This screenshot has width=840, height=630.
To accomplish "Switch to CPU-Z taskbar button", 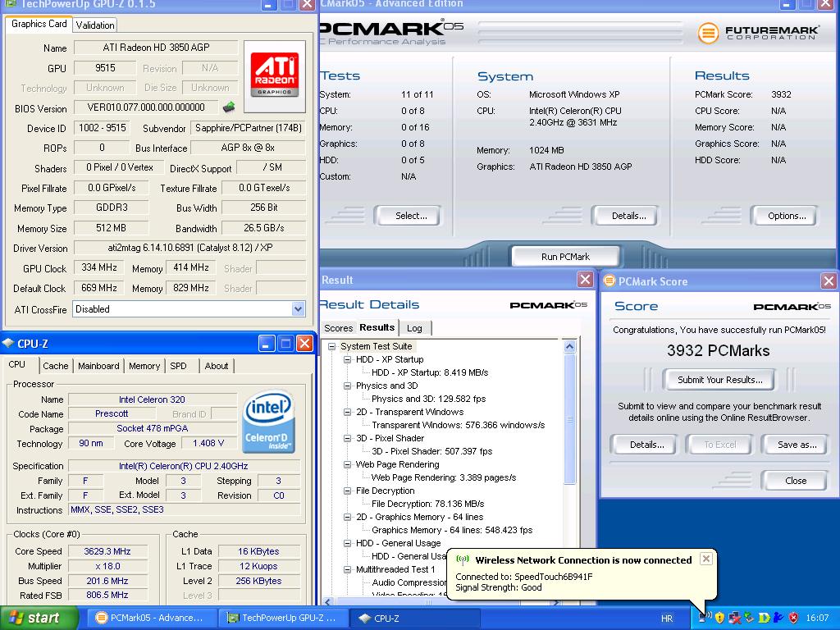I will tap(415, 618).
